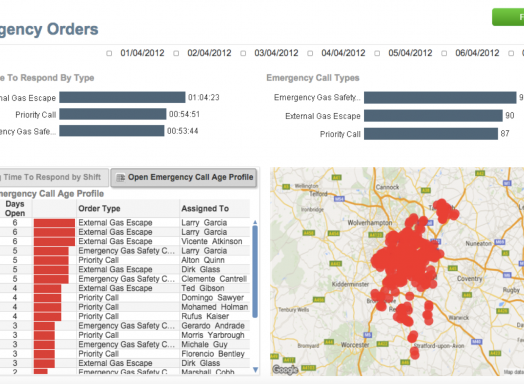Click the Days Open column header
This screenshot has width=524, height=384.
(15, 209)
